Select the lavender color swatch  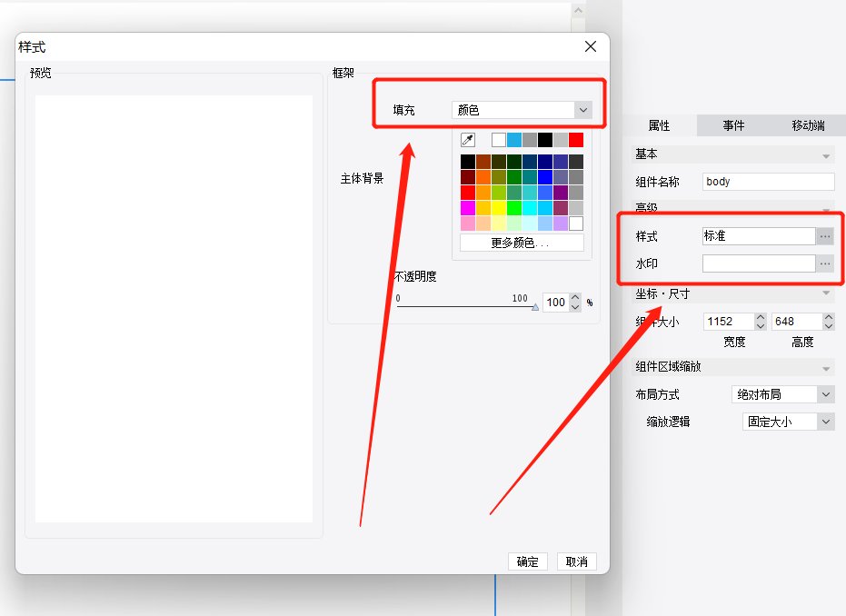coord(561,224)
